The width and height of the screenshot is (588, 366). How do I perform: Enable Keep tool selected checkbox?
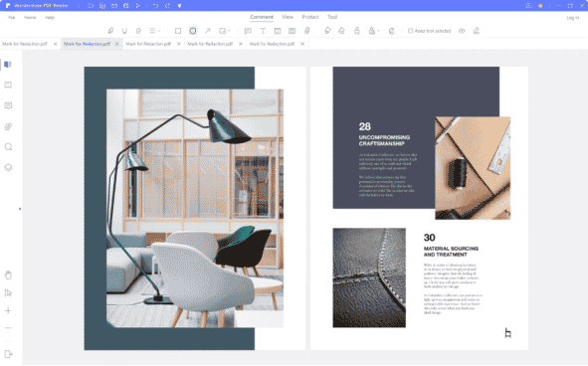pyautogui.click(x=410, y=31)
